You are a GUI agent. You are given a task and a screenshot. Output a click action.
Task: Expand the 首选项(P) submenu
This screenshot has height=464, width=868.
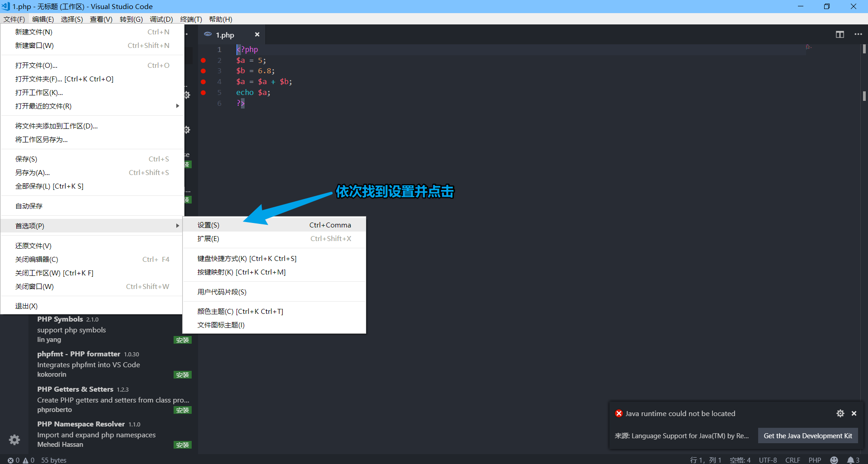92,226
